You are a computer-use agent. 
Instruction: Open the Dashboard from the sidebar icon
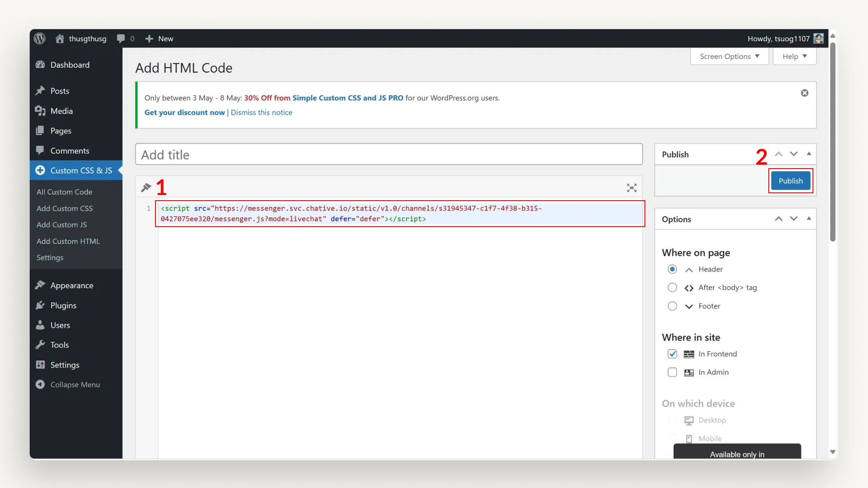[x=40, y=65]
